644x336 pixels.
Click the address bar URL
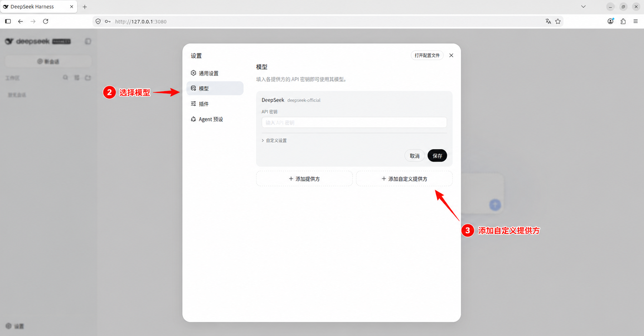point(141,22)
